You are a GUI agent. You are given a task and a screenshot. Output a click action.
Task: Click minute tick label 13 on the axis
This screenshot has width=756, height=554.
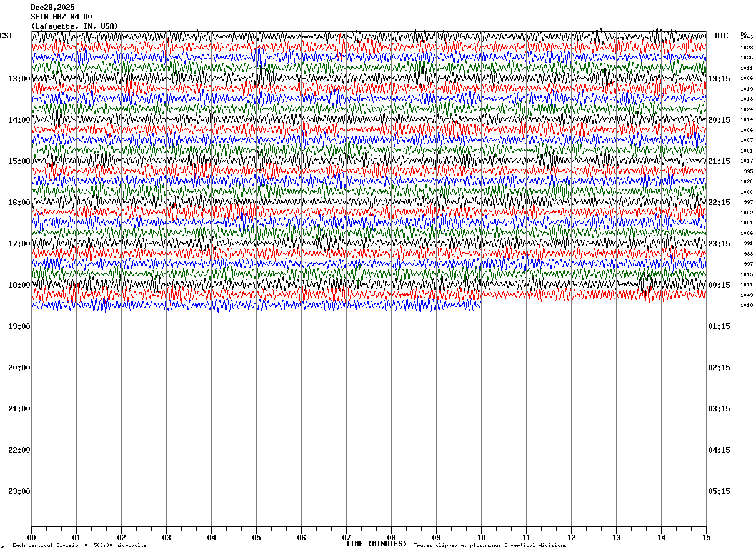coord(616,537)
